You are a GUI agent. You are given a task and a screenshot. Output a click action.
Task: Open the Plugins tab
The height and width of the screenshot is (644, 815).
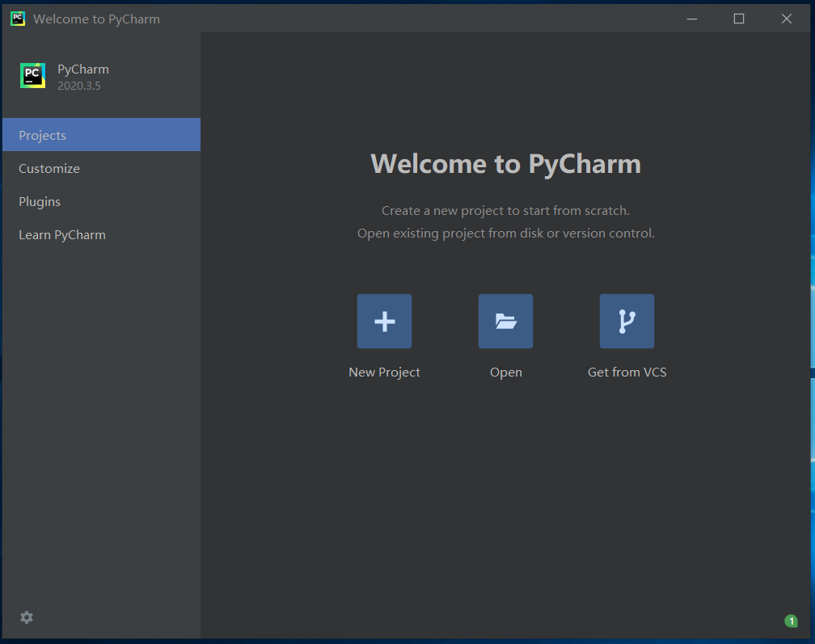(101, 201)
